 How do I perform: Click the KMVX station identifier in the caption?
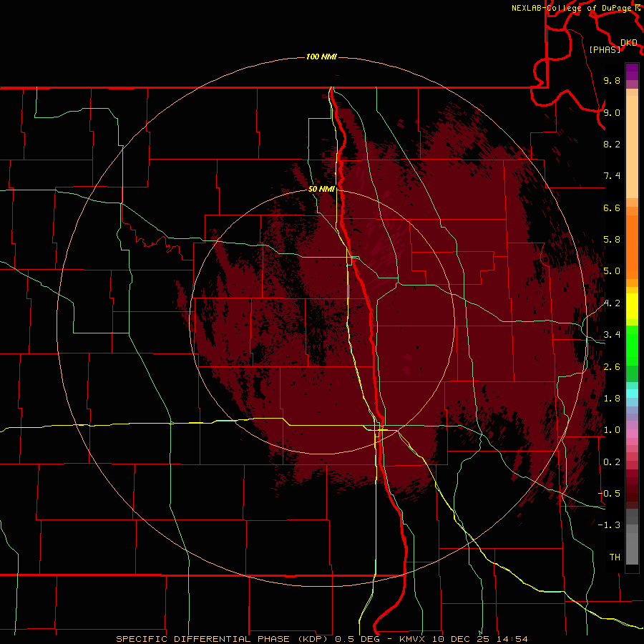[413, 639]
